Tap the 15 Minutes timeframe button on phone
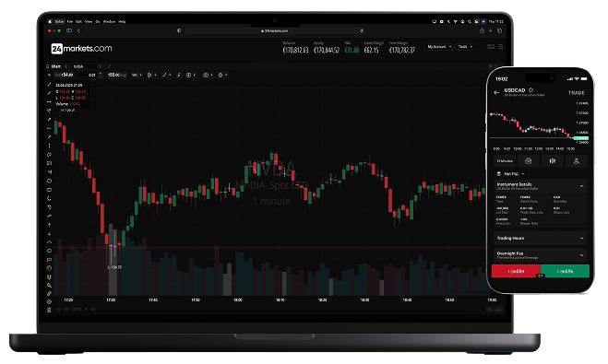This screenshot has height=364, width=608. tap(505, 160)
